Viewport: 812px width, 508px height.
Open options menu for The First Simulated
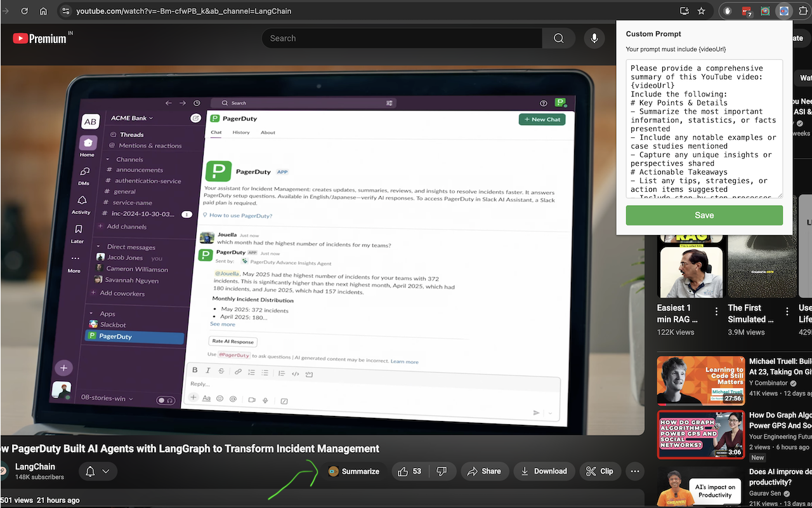click(787, 311)
